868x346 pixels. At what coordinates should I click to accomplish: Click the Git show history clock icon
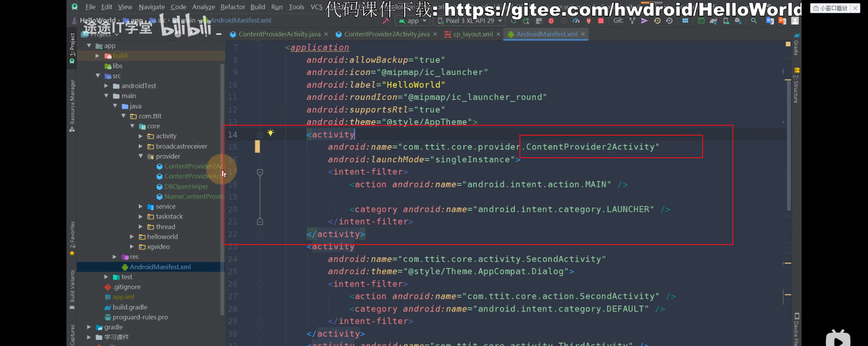[657, 21]
